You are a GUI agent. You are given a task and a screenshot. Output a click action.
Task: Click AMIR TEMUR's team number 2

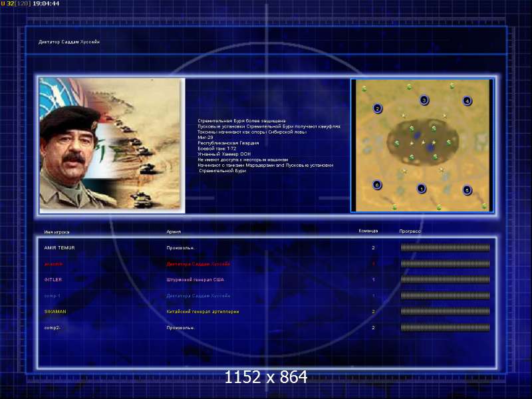pyautogui.click(x=374, y=247)
